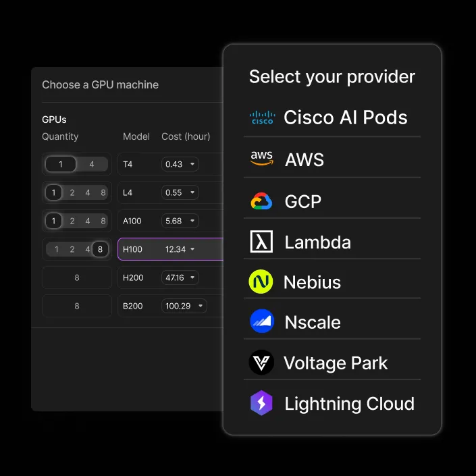Viewport: 476px width, 476px height.
Task: Choose Nebius as provider
Action: point(332,282)
